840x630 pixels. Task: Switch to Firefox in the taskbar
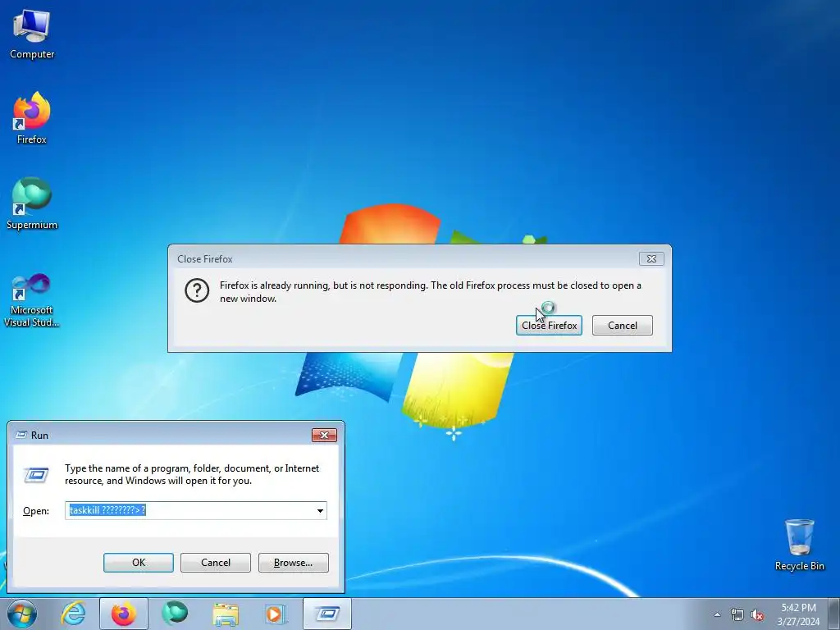[124, 614]
